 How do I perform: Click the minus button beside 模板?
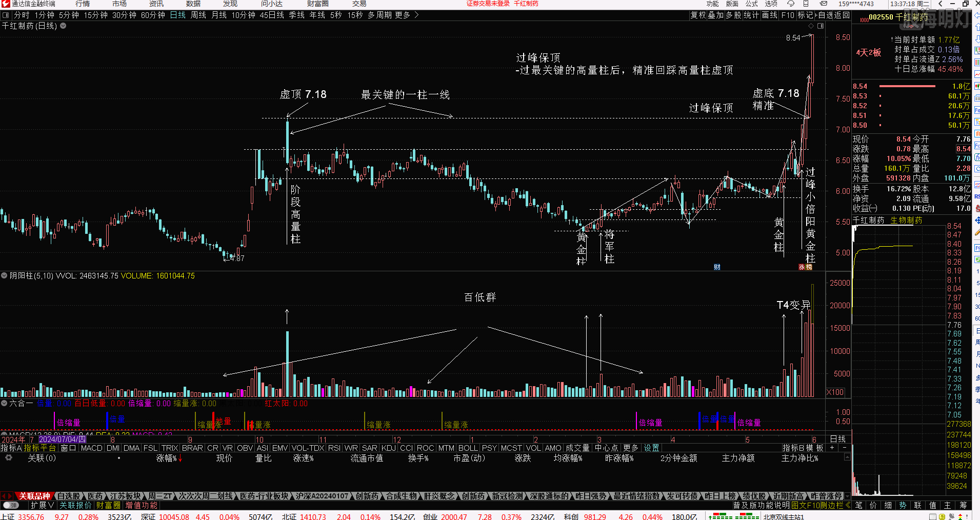click(x=845, y=448)
